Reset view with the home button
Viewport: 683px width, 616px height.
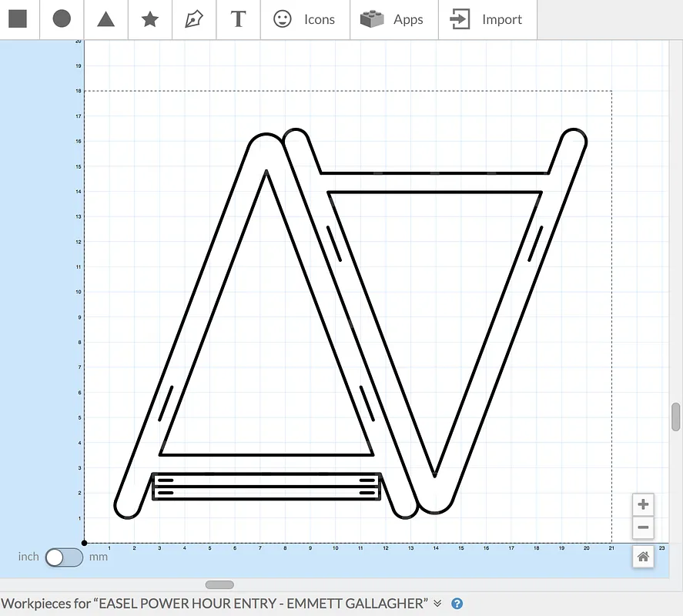click(643, 557)
